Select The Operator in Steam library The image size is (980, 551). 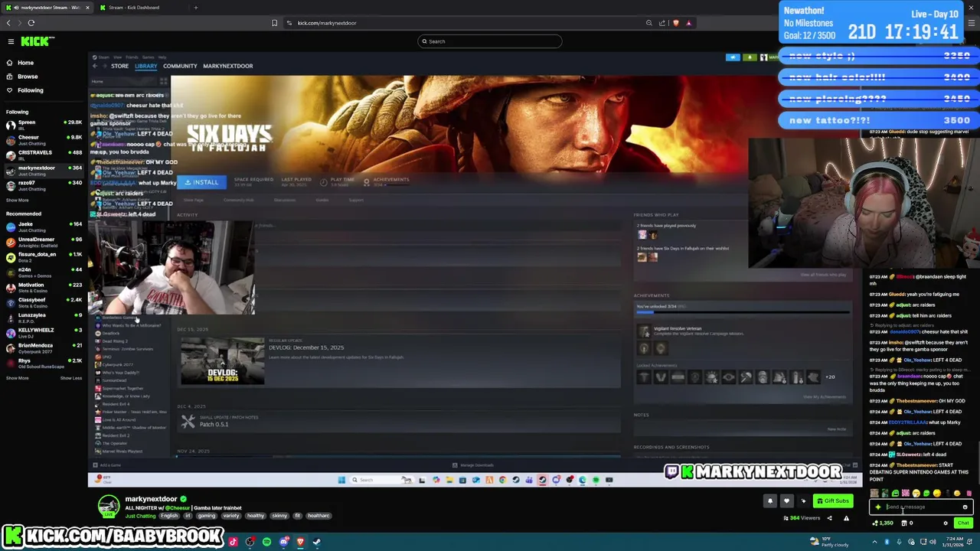(114, 443)
